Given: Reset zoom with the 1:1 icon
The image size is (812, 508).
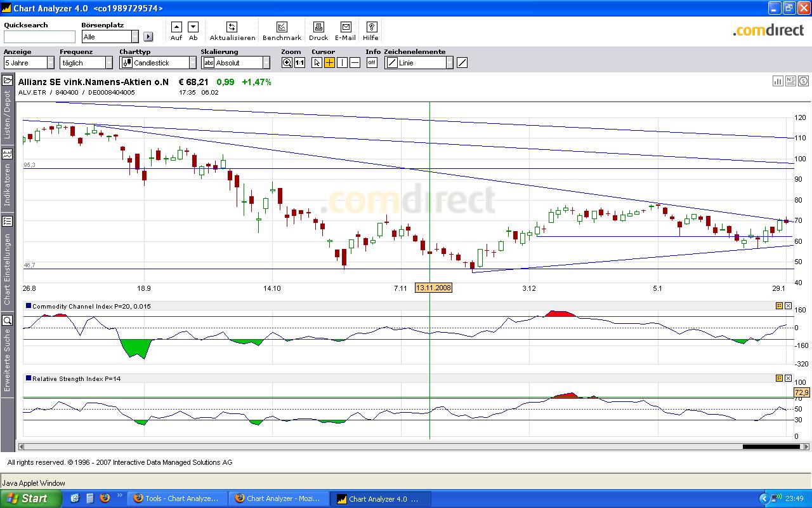Looking at the screenshot, I should [x=299, y=62].
